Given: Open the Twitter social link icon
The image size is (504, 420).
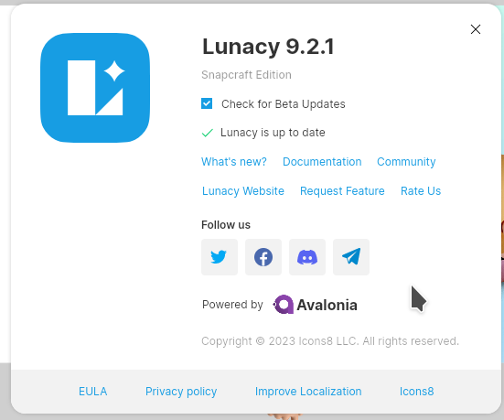Looking at the screenshot, I should coord(220,257).
